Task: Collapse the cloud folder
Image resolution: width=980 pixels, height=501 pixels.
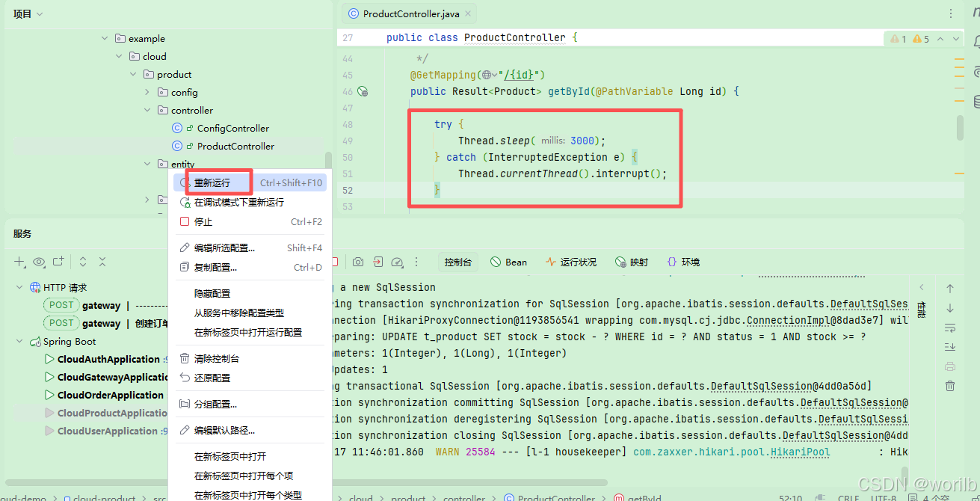Action: tap(119, 56)
